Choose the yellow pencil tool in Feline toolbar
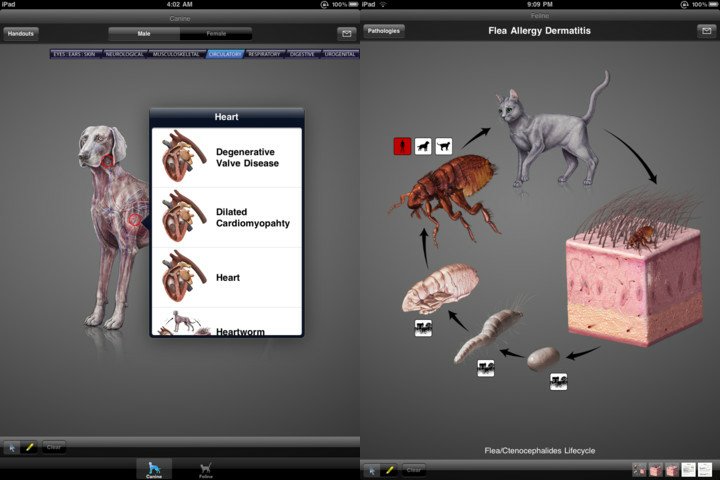720x480 pixels. 390,469
